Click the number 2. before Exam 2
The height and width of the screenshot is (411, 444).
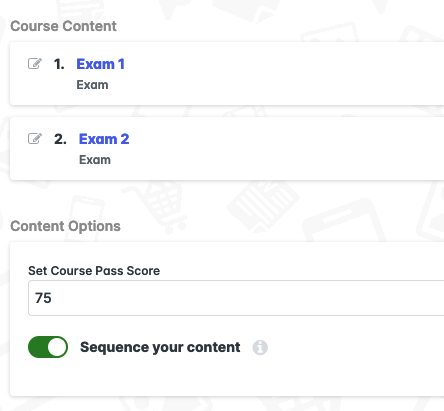coord(60,139)
